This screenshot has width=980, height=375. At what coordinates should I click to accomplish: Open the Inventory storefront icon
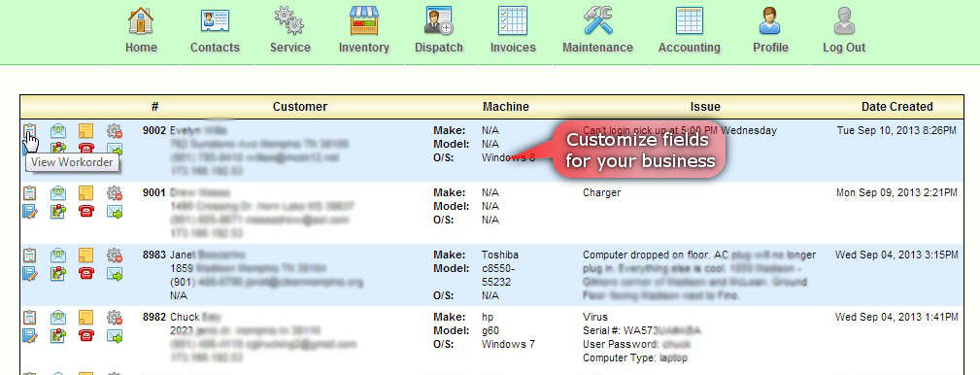[364, 30]
